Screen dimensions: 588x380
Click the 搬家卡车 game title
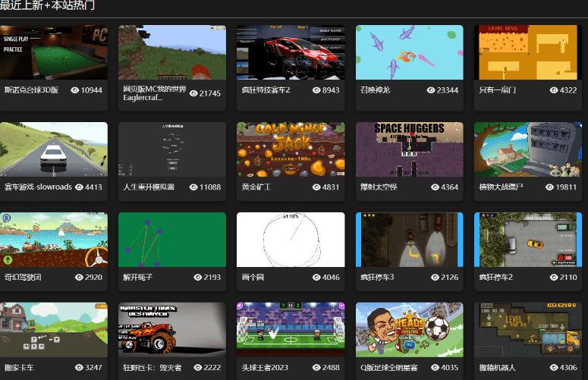coord(19,367)
